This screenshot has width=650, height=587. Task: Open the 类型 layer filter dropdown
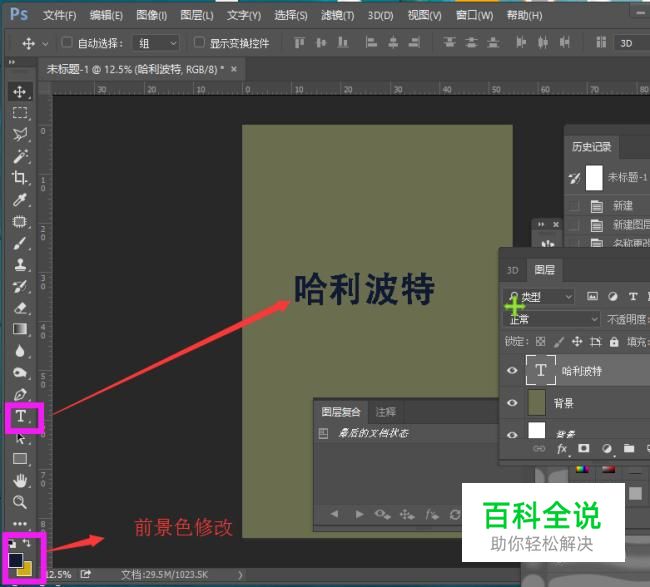(539, 296)
